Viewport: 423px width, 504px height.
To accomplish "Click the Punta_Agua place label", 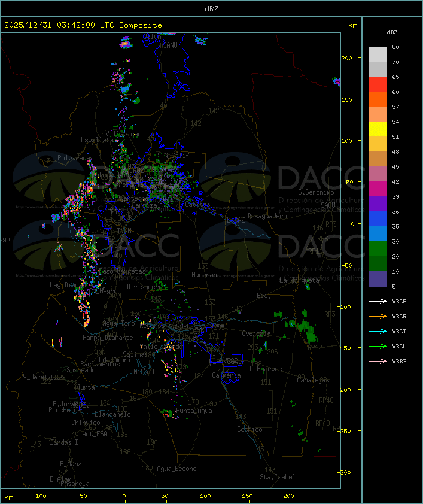I will (x=194, y=411).
